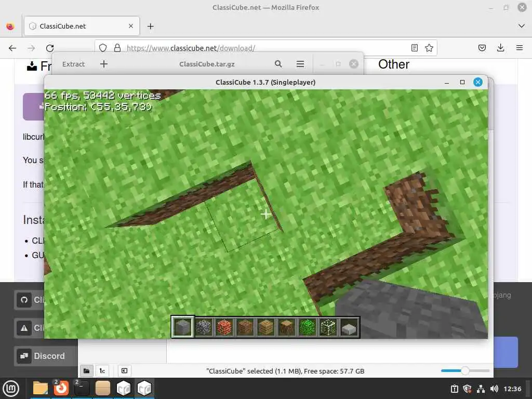Click the tracking protection shield icon
Screen dimensions: 532x399
103,48
